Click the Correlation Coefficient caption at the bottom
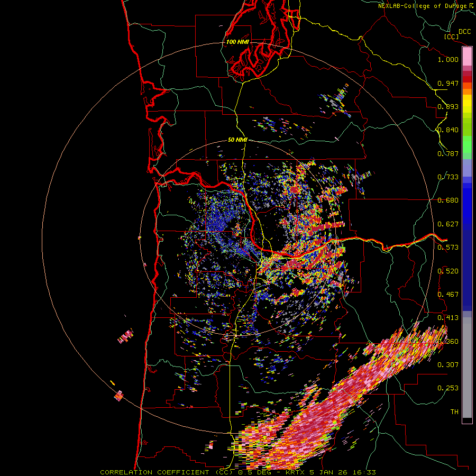 coord(238,472)
